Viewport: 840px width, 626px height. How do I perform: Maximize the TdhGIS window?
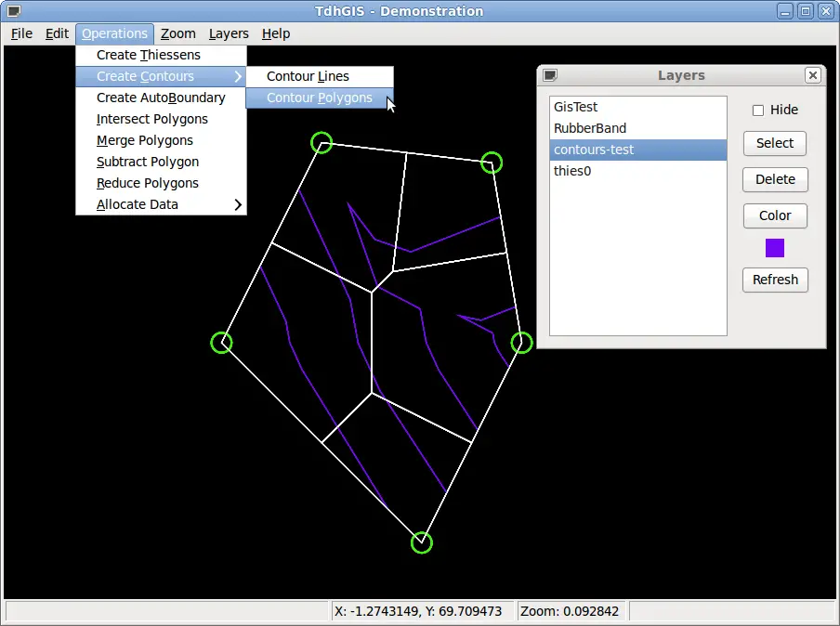[x=806, y=11]
